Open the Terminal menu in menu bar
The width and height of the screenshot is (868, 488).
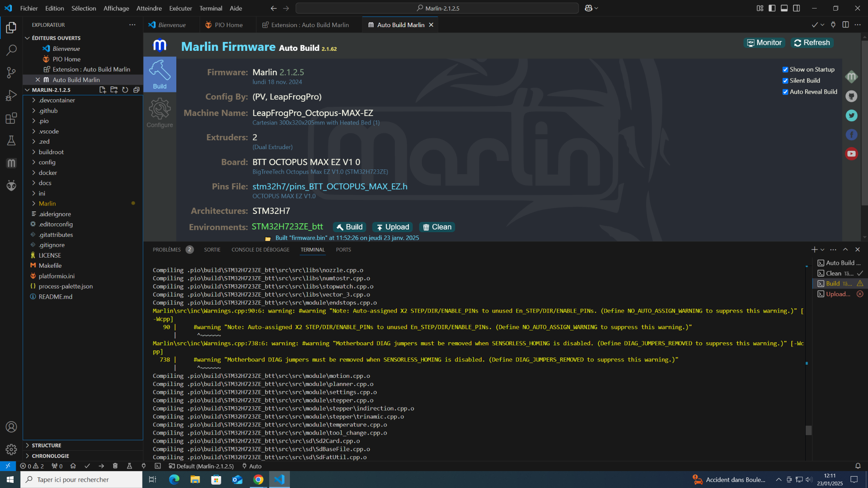211,8
